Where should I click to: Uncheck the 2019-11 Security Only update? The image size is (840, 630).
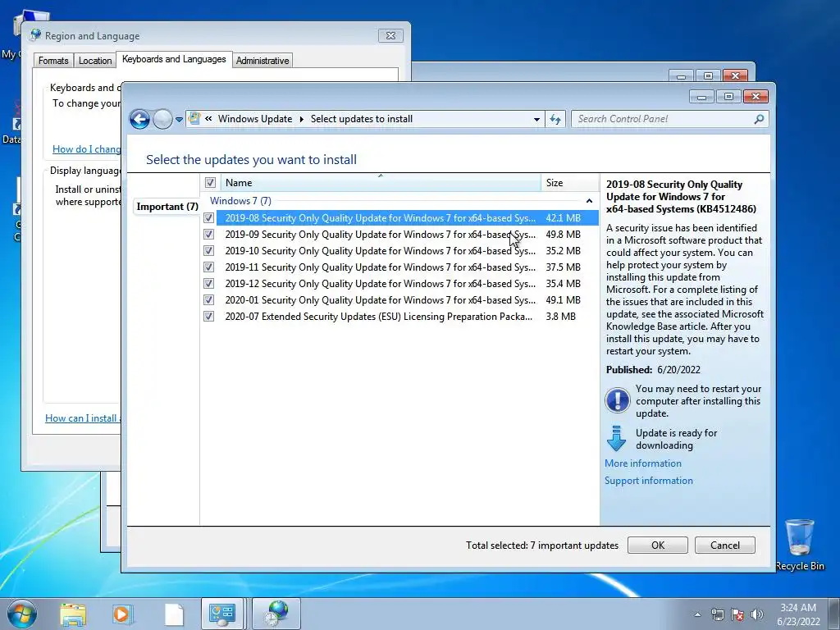209,267
